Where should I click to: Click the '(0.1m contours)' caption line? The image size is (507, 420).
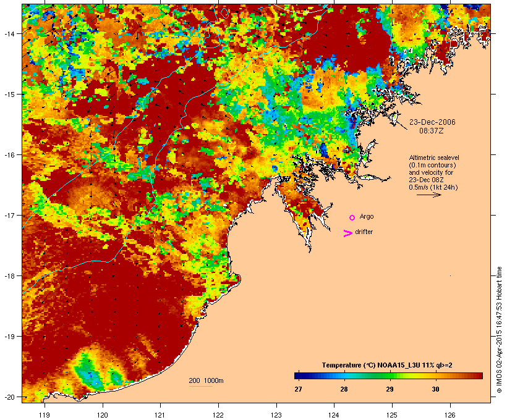tap(433, 165)
